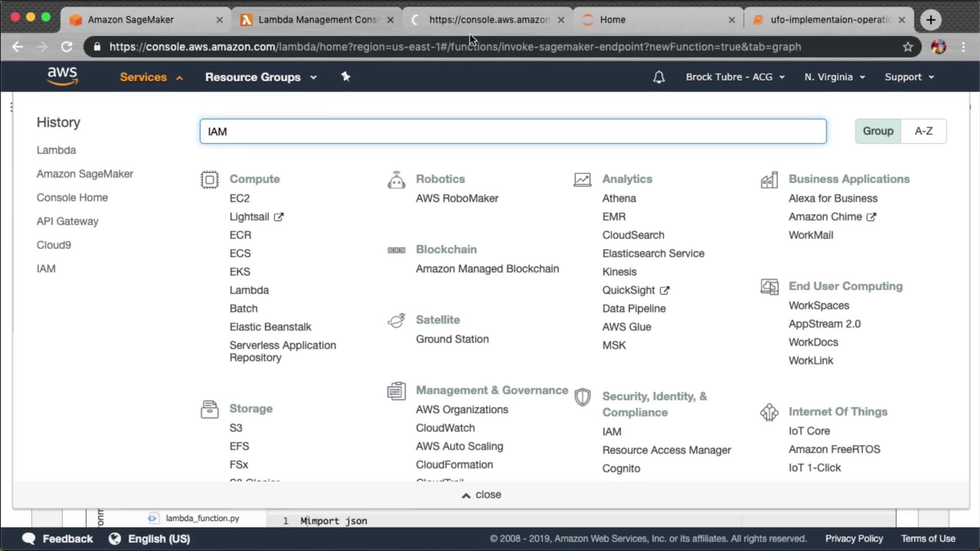Expand the Resource Groups dropdown
The height and width of the screenshot is (551, 980).
[x=261, y=77]
